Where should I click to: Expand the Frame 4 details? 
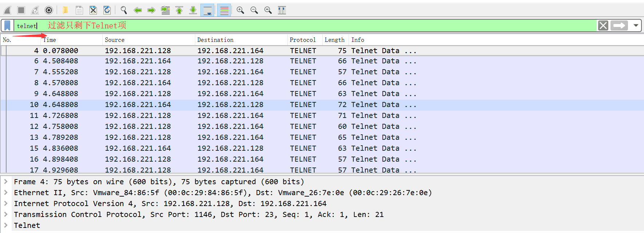[x=6, y=181]
